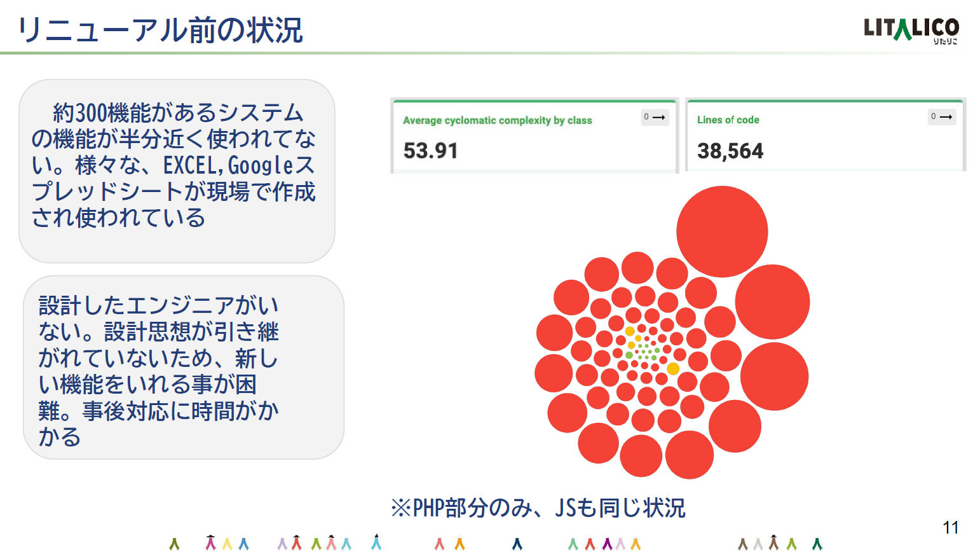Select the 38,564 lines value
The height and width of the screenshot is (552, 980).
730,151
